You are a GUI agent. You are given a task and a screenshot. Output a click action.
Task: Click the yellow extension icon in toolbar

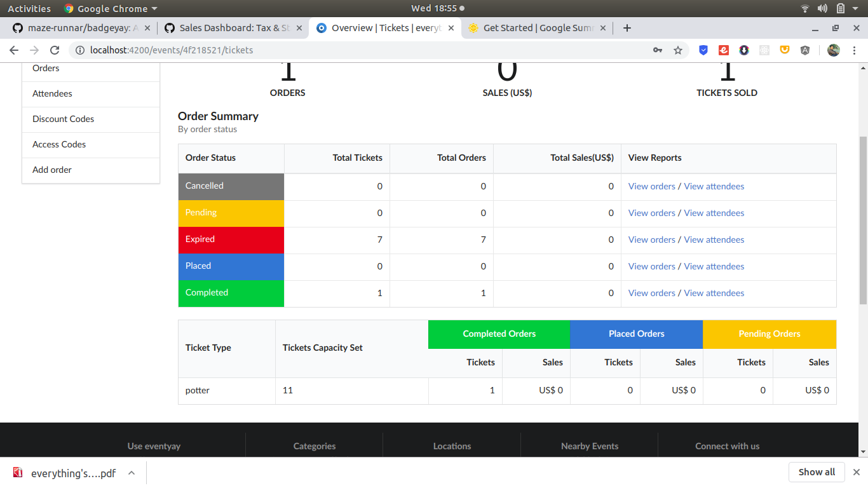pyautogui.click(x=785, y=50)
